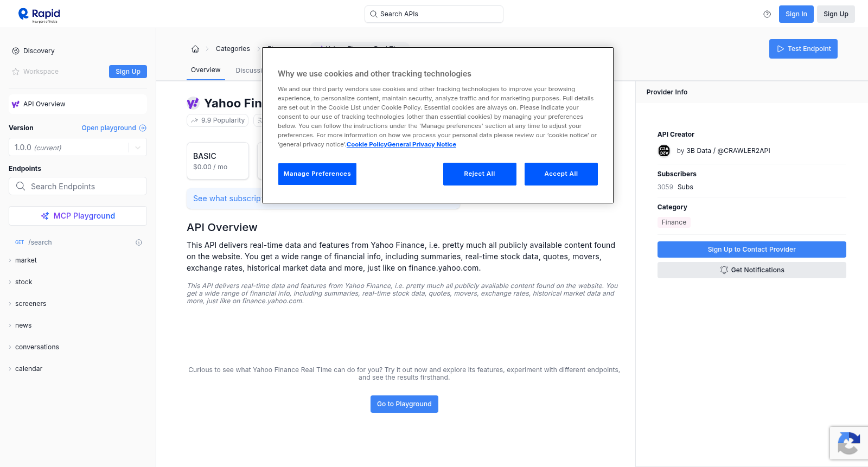The image size is (868, 467).
Task: Click the trend arrow icon beside Popularity
Action: click(194, 120)
